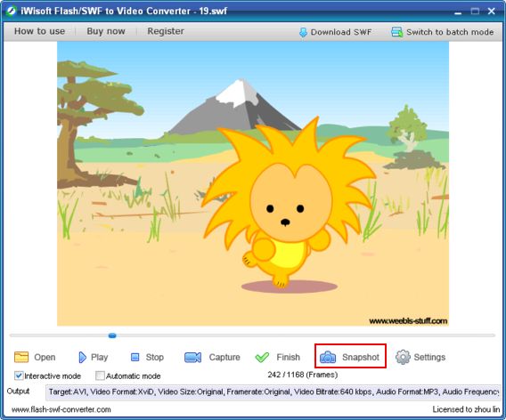Open the www.flash-swf-converter.com link
Viewport: 506px width, 420px height.
pyautogui.click(x=61, y=409)
